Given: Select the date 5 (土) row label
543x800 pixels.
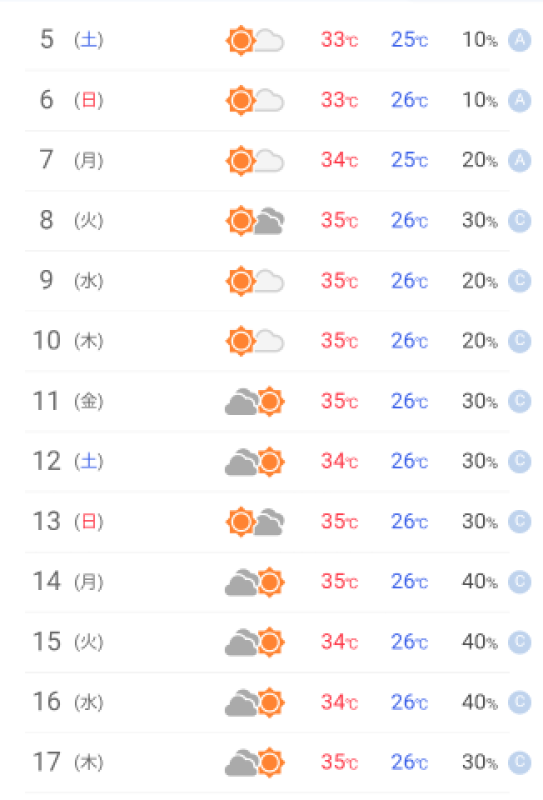Looking at the screenshot, I should 71,39.
